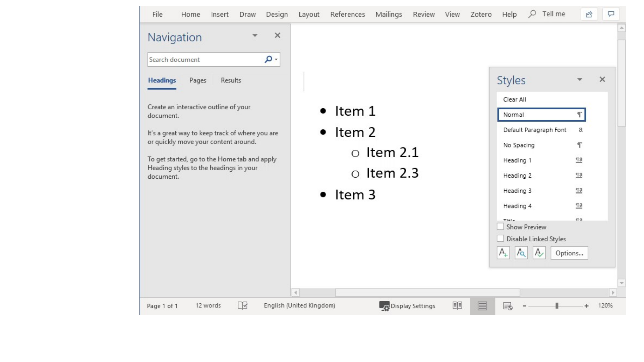This screenshot has width=644, height=362.
Task: Open the Navigation pane options arrow
Action: (255, 36)
